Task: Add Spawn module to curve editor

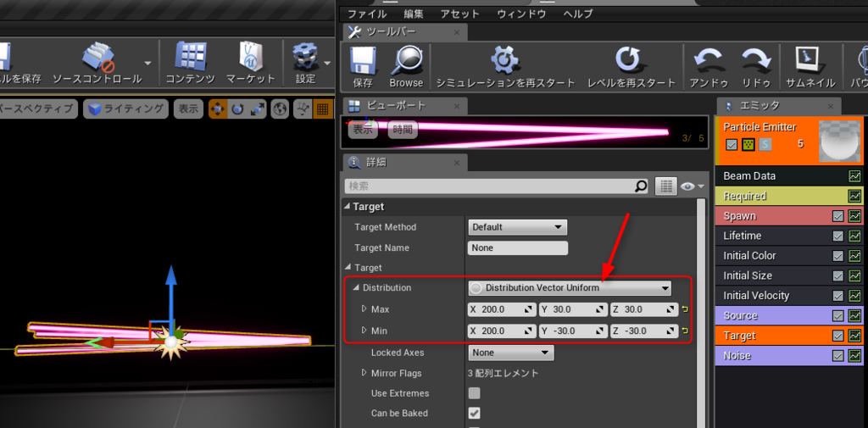Action: point(854,216)
